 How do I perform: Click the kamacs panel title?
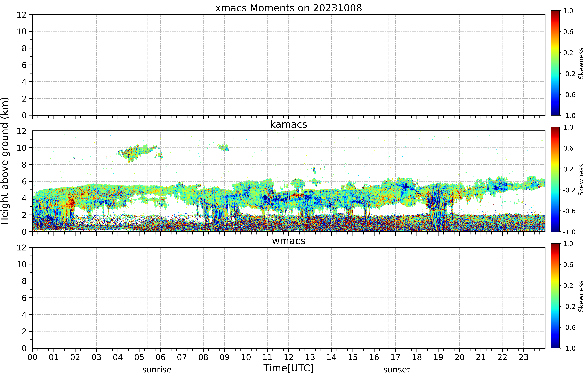[289, 124]
